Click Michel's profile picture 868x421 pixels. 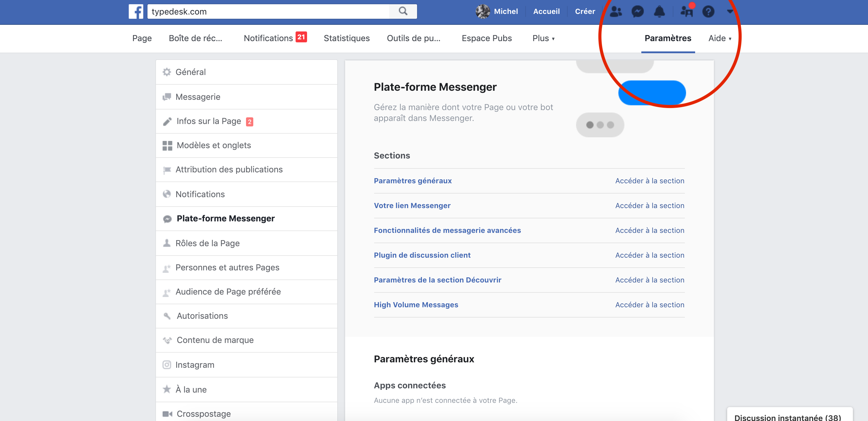coord(483,11)
